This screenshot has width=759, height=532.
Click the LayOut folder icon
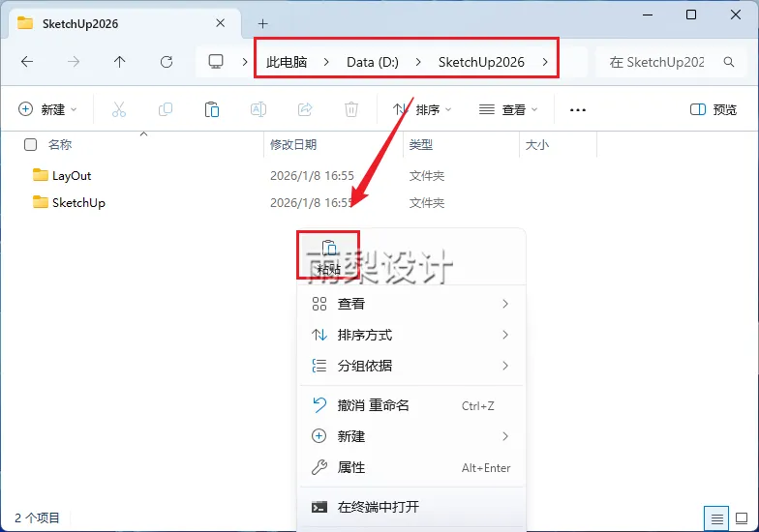pos(41,175)
